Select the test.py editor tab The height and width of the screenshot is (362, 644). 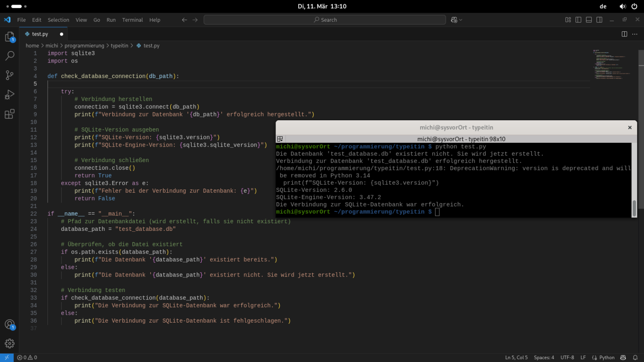[40, 34]
